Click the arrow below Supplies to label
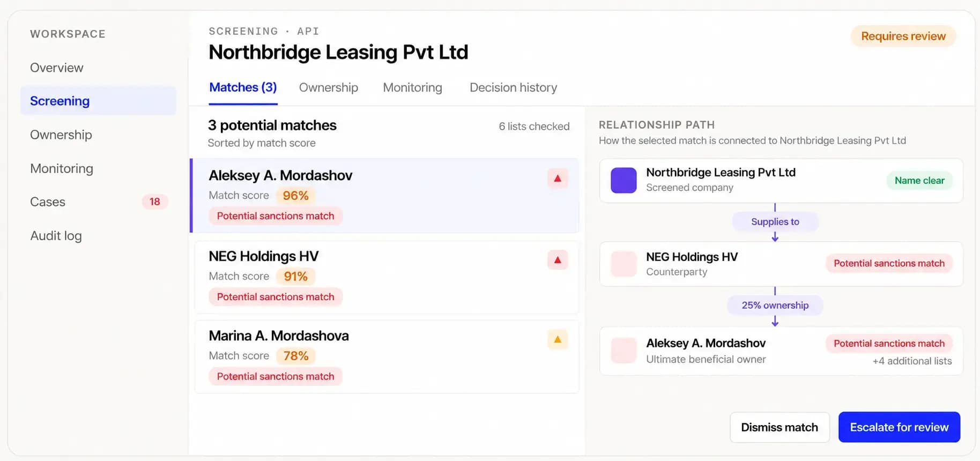 point(775,236)
